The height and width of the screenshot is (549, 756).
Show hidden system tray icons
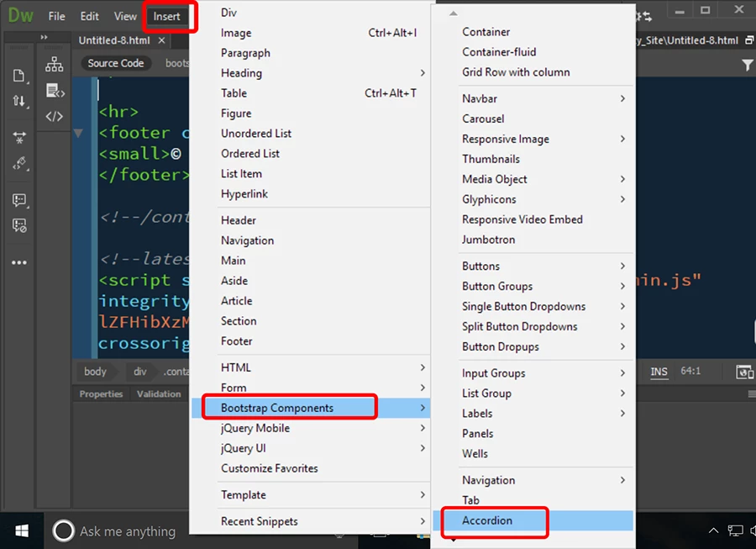point(713,531)
